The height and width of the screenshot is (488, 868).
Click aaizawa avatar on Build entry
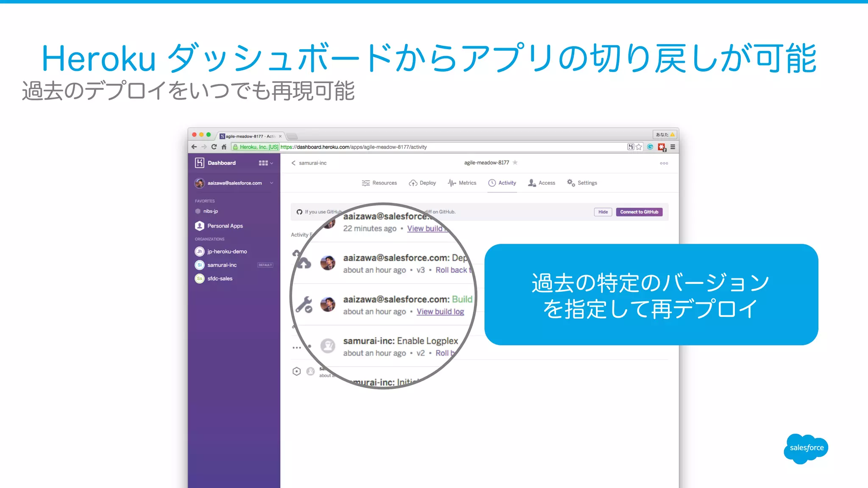point(328,304)
